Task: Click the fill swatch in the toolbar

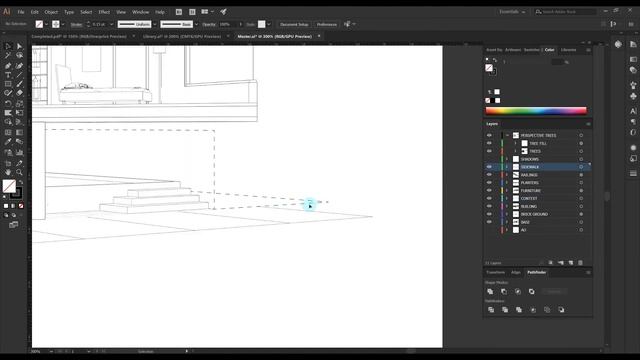Action: [x=9, y=186]
